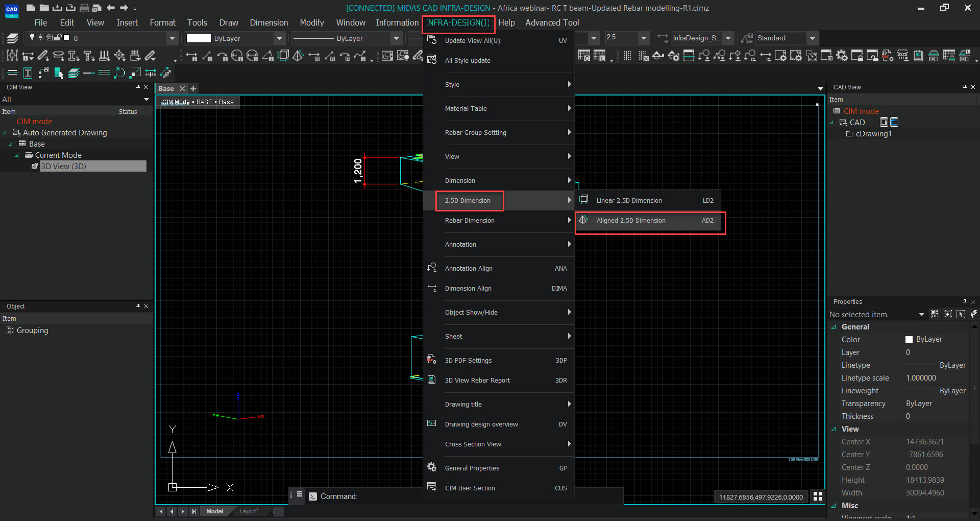
Task: Click the 3D PDF export toolbar icon
Action: click(888, 56)
